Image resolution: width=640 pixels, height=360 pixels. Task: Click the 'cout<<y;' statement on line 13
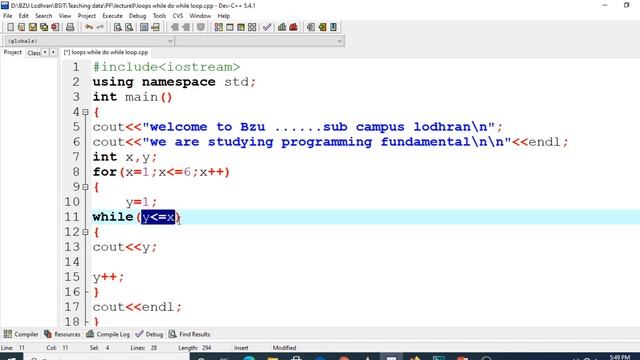coord(125,247)
